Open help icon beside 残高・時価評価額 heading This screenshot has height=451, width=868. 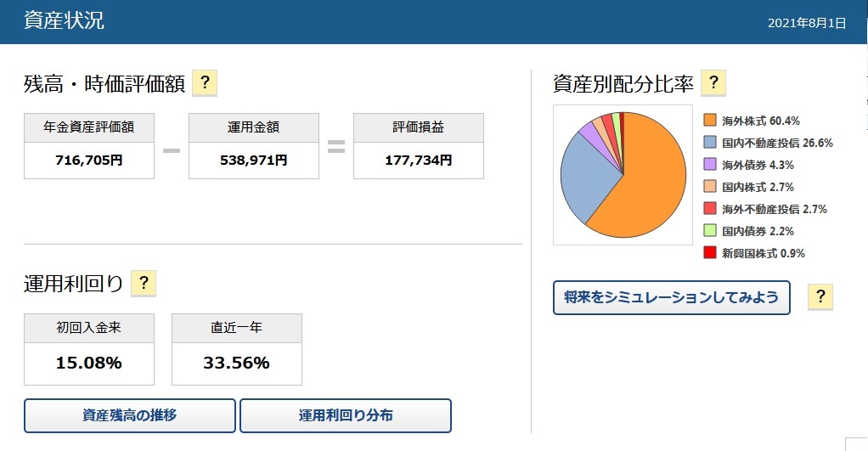pos(205,83)
